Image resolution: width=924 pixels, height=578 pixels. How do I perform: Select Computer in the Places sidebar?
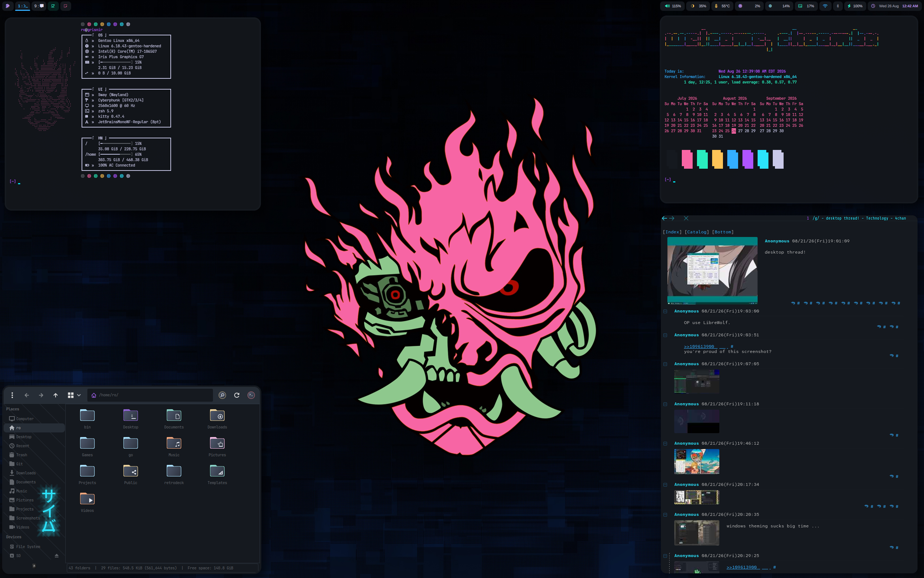tap(34, 419)
